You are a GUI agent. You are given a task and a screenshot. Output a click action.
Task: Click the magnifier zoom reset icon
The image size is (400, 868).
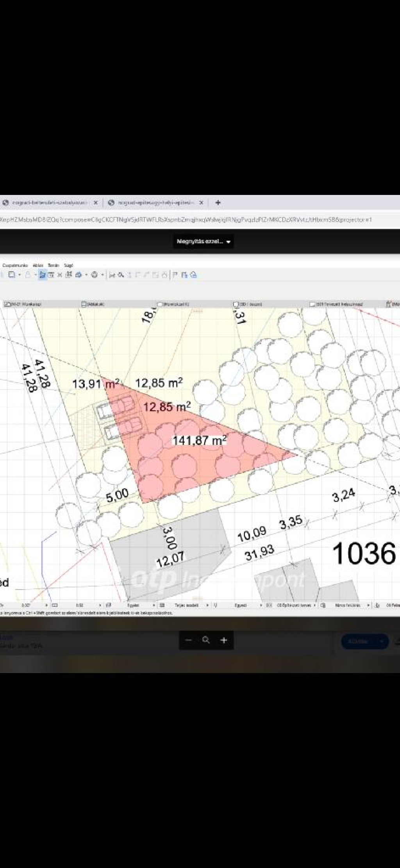point(206,640)
